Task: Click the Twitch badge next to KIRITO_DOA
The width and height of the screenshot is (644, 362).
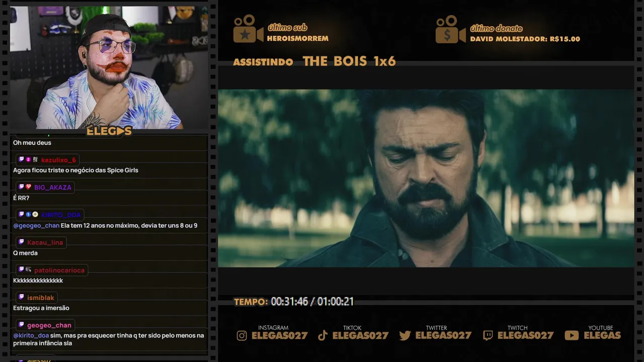Action: point(22,214)
